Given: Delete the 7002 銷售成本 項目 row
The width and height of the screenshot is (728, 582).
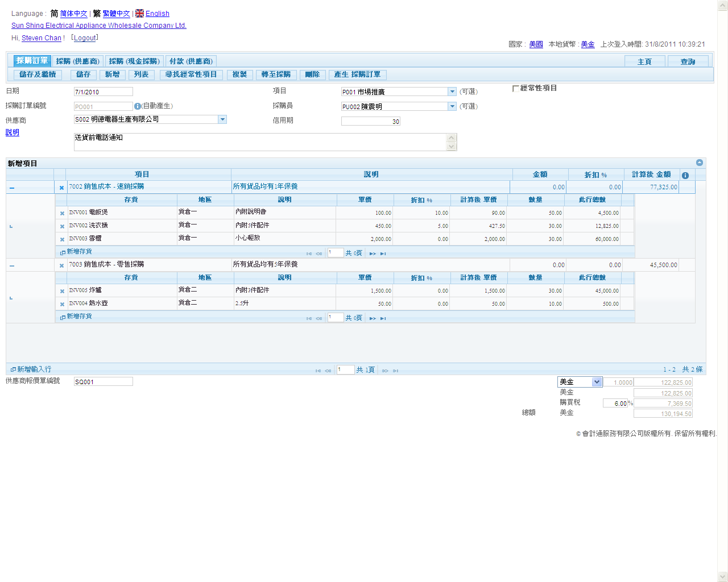Looking at the screenshot, I should (x=61, y=188).
